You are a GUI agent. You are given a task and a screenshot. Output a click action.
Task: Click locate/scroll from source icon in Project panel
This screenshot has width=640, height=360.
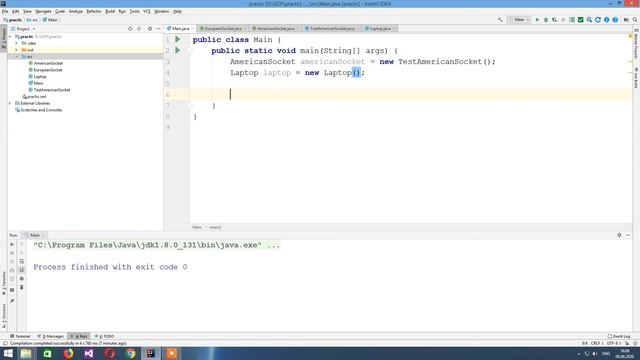130,29
